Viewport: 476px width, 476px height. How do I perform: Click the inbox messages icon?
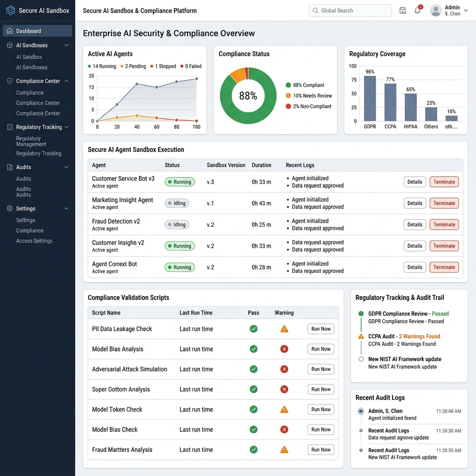[x=403, y=10]
